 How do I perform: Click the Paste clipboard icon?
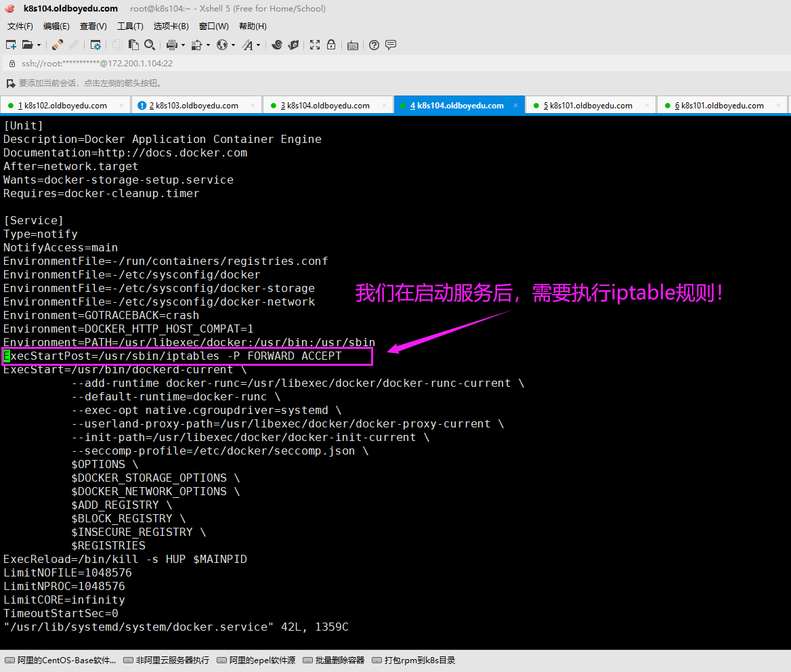coord(133,45)
